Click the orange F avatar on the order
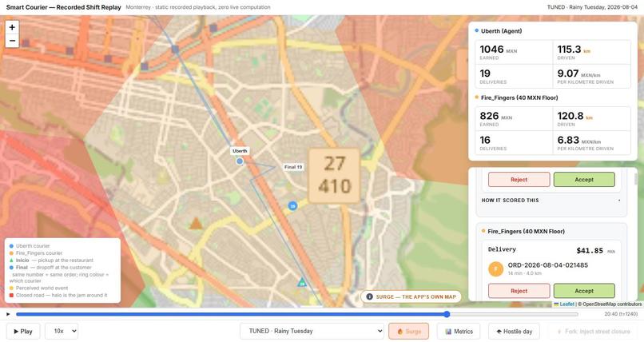Viewport: 644px width, 342px height. click(x=495, y=269)
